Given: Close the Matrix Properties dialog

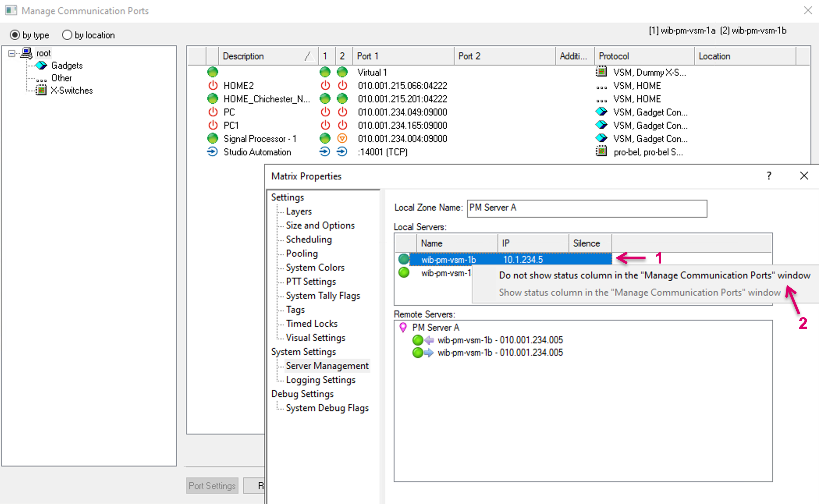Looking at the screenshot, I should tap(804, 176).
